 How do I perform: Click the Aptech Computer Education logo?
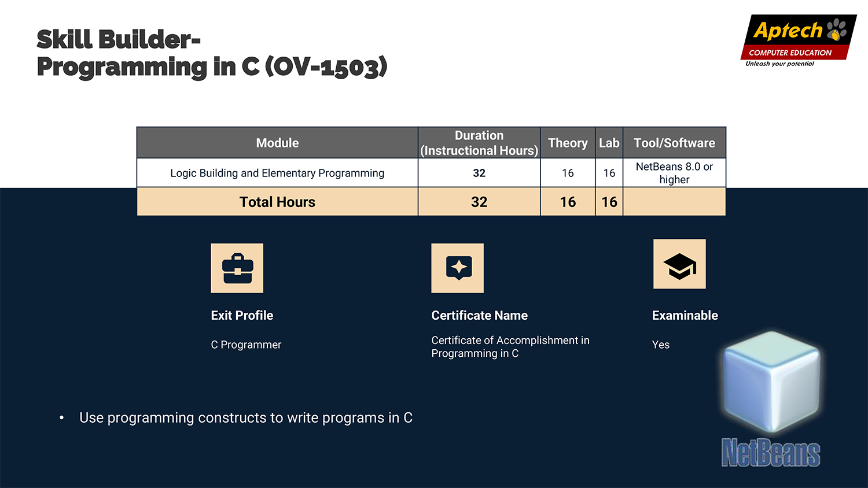click(797, 40)
